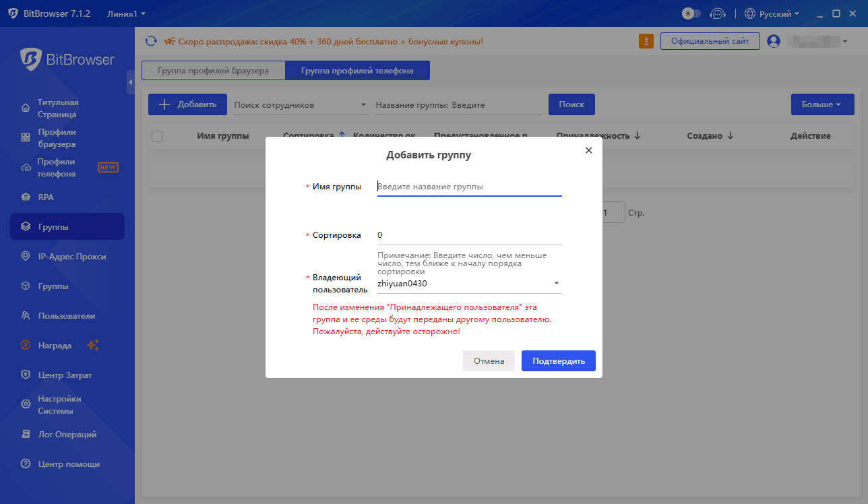This screenshot has height=504, width=868.
Task: Open the Линия1 line dropdown
Action: 126,13
